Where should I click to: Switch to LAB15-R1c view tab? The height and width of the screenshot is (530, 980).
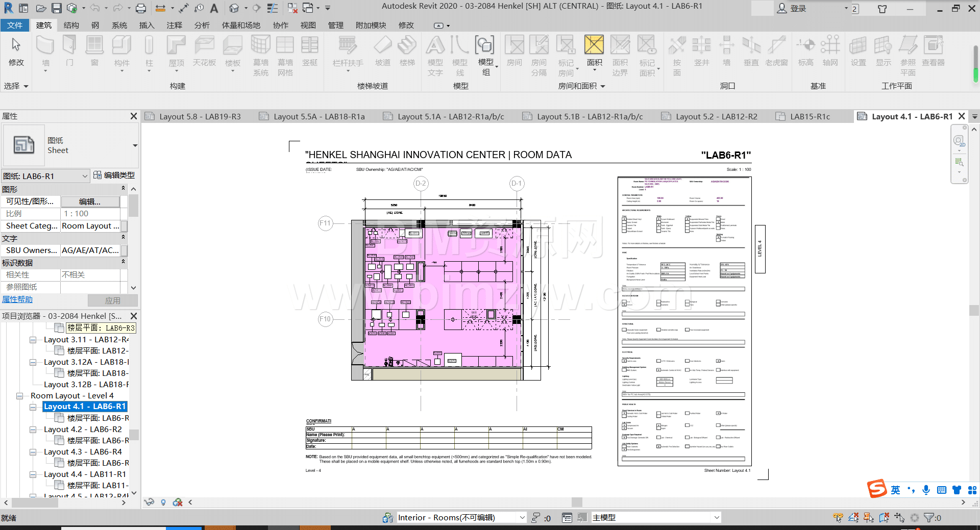point(810,116)
